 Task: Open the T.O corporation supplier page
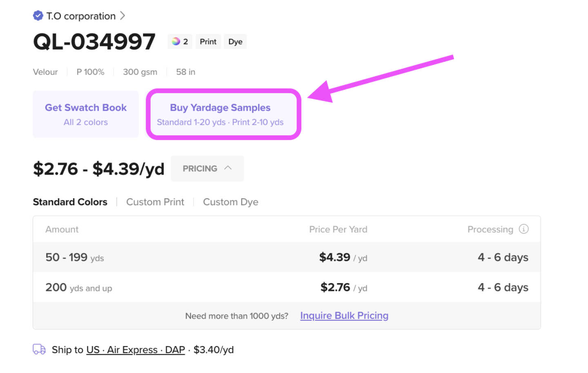coord(81,16)
